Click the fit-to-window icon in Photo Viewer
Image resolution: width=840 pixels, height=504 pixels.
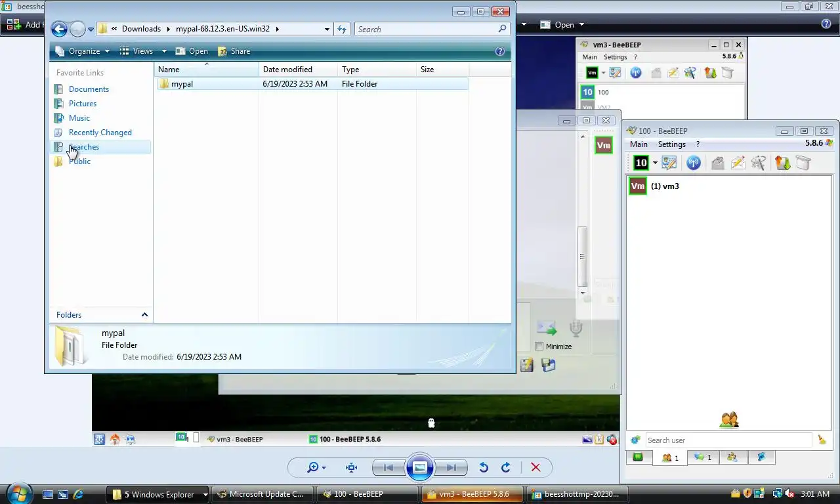click(x=352, y=467)
